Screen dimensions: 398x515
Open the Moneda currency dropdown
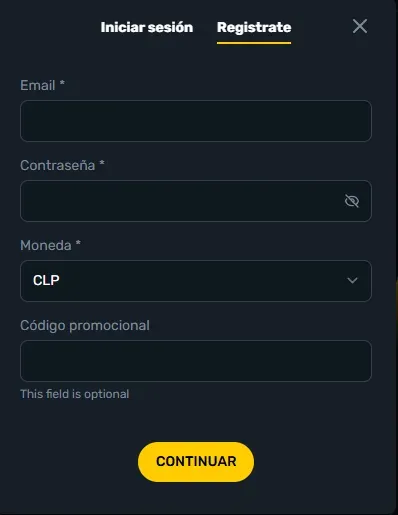(196, 281)
